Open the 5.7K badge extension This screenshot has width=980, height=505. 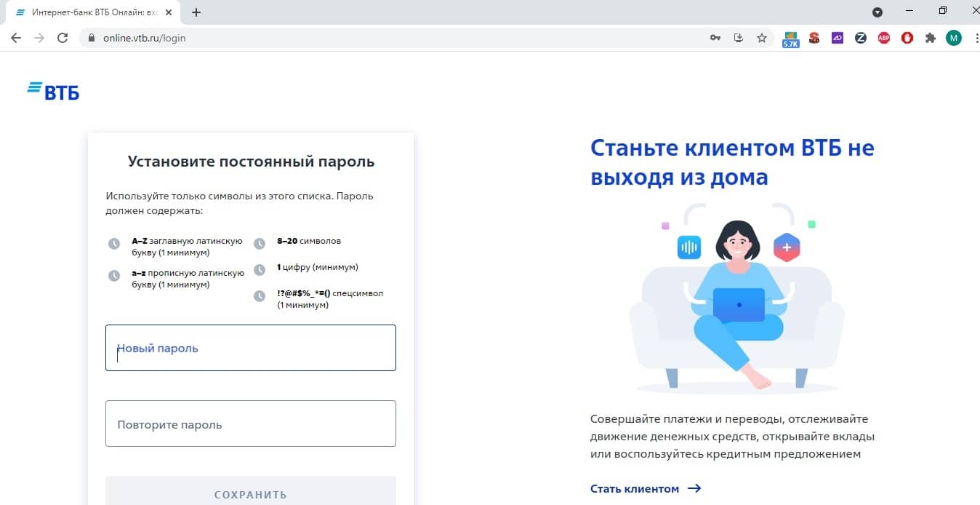[791, 39]
